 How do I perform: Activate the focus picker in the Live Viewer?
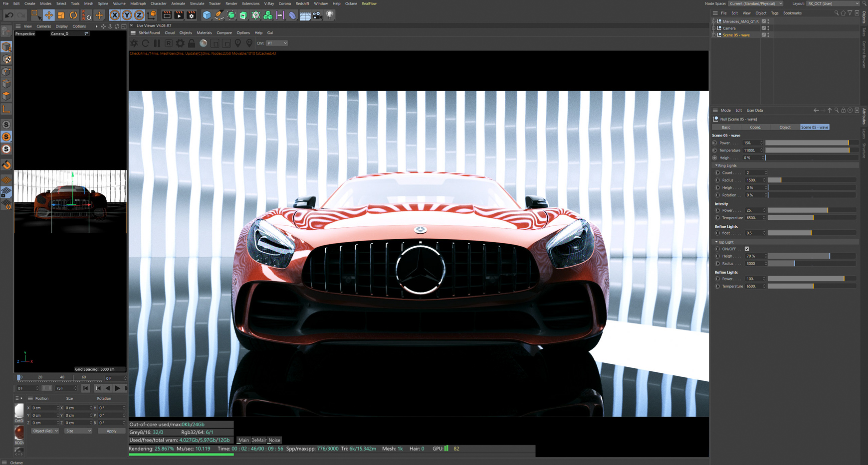(238, 43)
